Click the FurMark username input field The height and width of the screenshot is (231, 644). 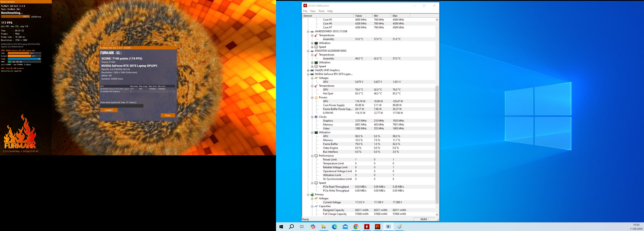[122, 106]
